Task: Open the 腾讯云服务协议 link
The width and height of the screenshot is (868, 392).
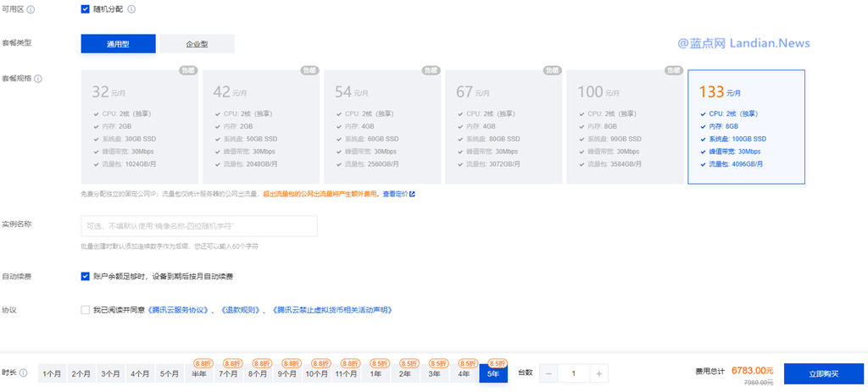Action: [178, 310]
